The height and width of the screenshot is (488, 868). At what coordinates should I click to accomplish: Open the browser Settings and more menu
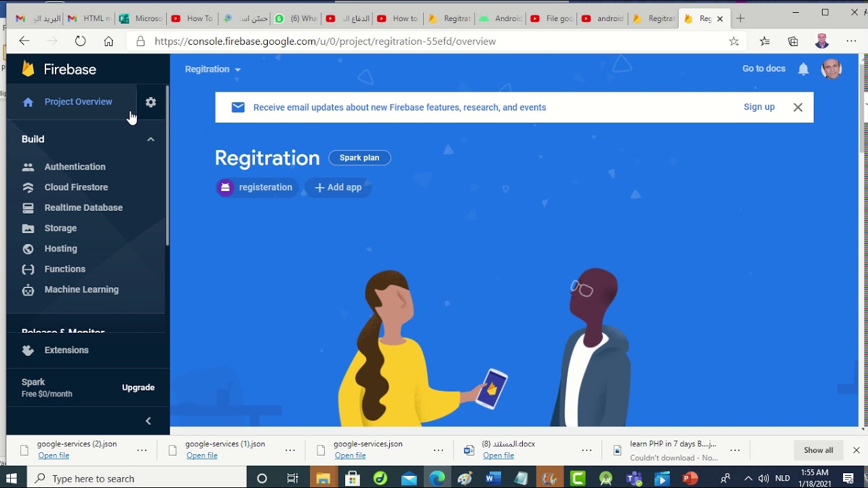pos(851,41)
